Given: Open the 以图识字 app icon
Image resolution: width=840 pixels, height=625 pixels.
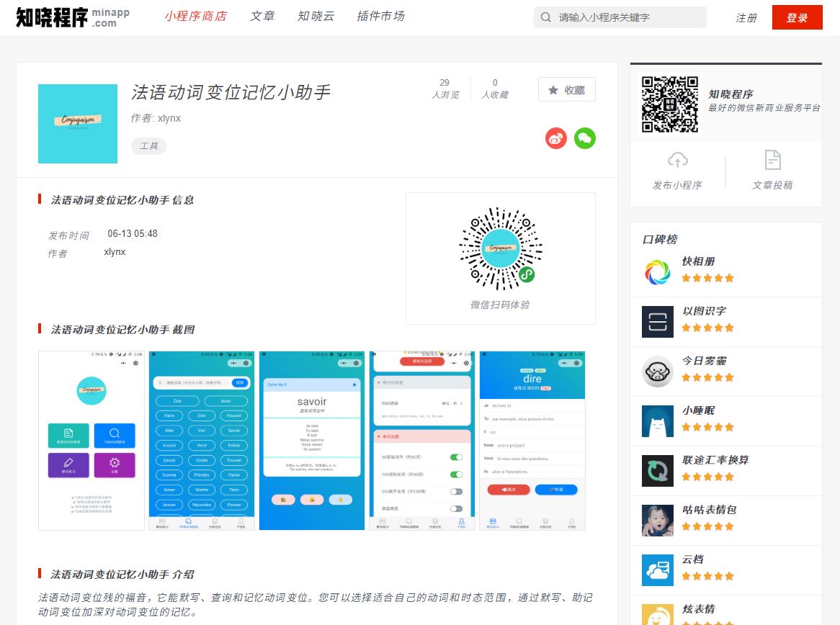Looking at the screenshot, I should pyautogui.click(x=657, y=321).
